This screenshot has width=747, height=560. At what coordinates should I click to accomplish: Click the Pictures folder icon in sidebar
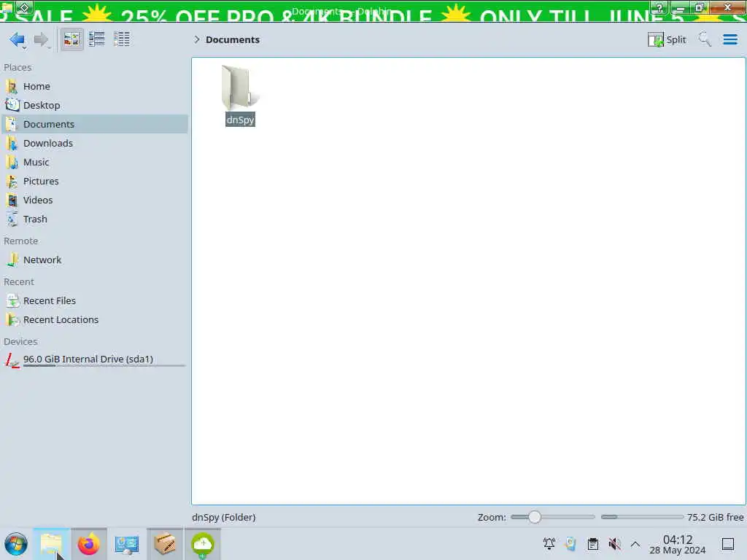(12, 182)
